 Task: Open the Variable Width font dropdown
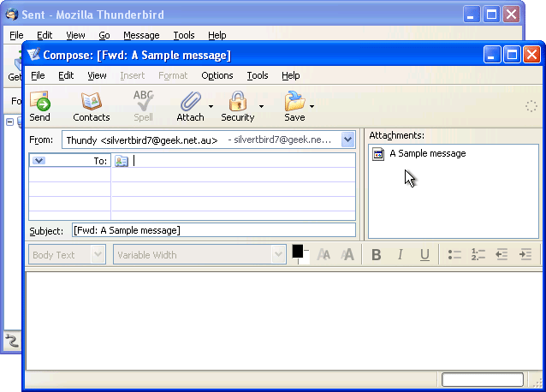pos(277,255)
